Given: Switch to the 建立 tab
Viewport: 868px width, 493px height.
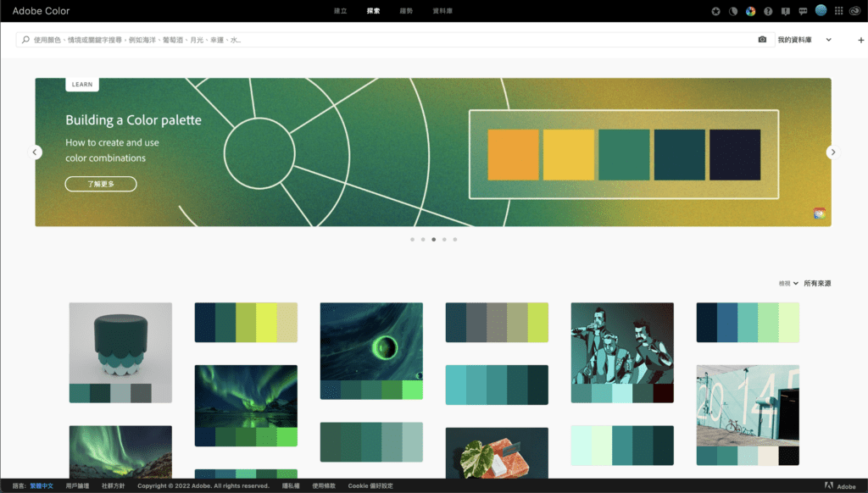Looking at the screenshot, I should (340, 11).
